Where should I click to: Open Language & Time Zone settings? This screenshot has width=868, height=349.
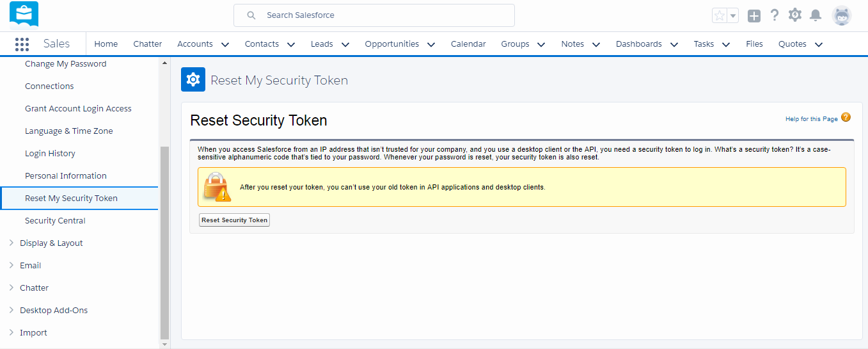[69, 131]
